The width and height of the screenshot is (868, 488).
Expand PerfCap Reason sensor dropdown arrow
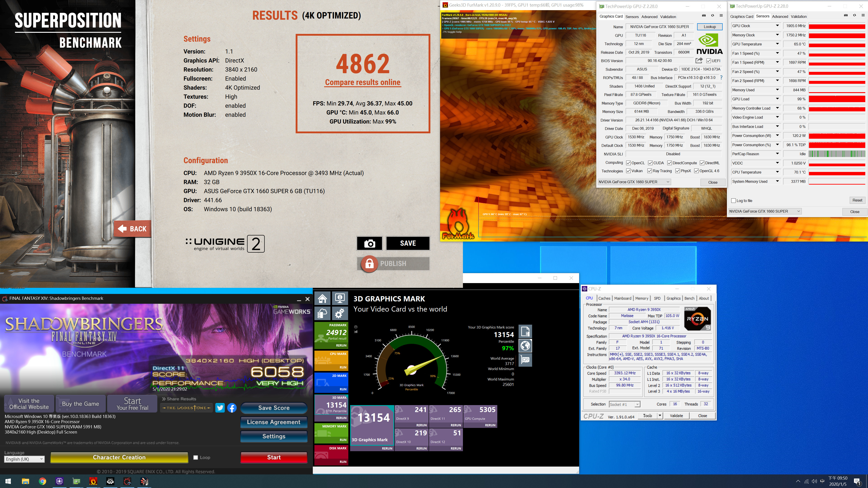point(777,154)
